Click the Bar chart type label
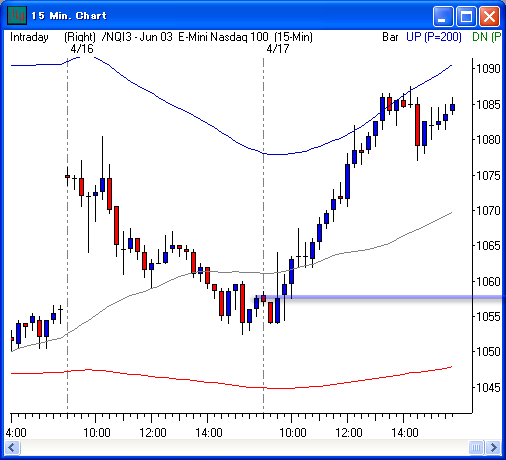The image size is (506, 460). click(390, 37)
